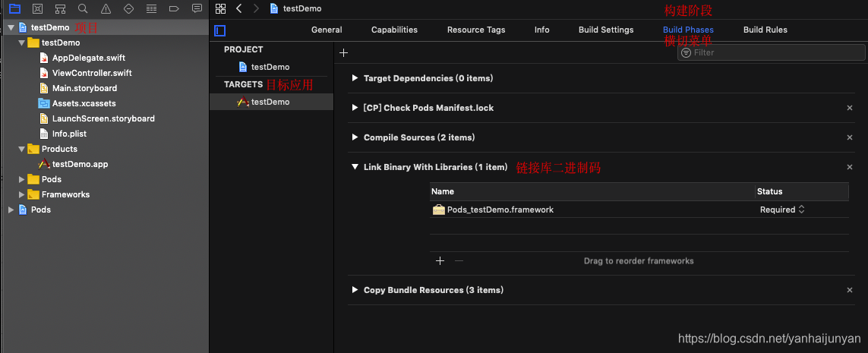Select Assets.xcassets in navigator

84,103
